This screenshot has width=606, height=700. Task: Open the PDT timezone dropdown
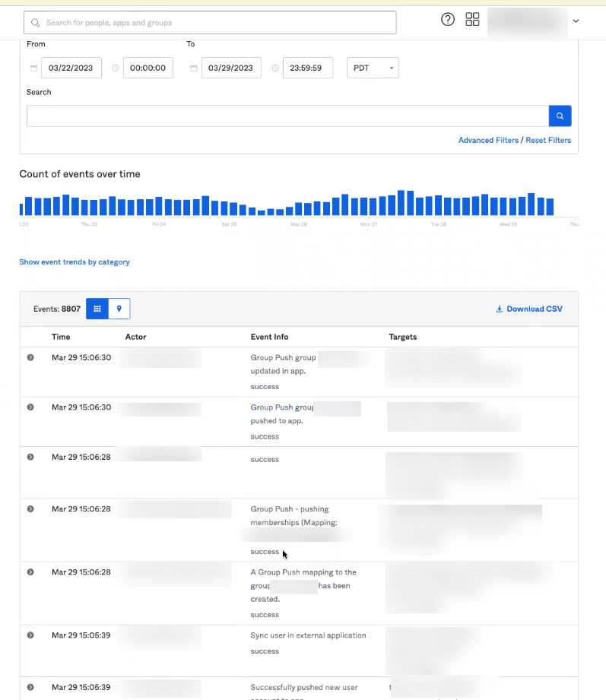(373, 68)
